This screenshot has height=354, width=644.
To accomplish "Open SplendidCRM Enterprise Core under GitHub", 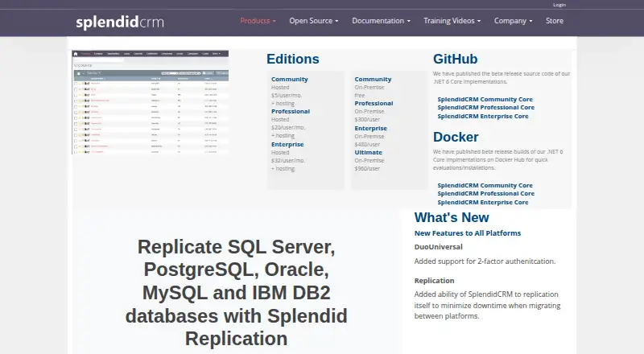I will coord(483,116).
